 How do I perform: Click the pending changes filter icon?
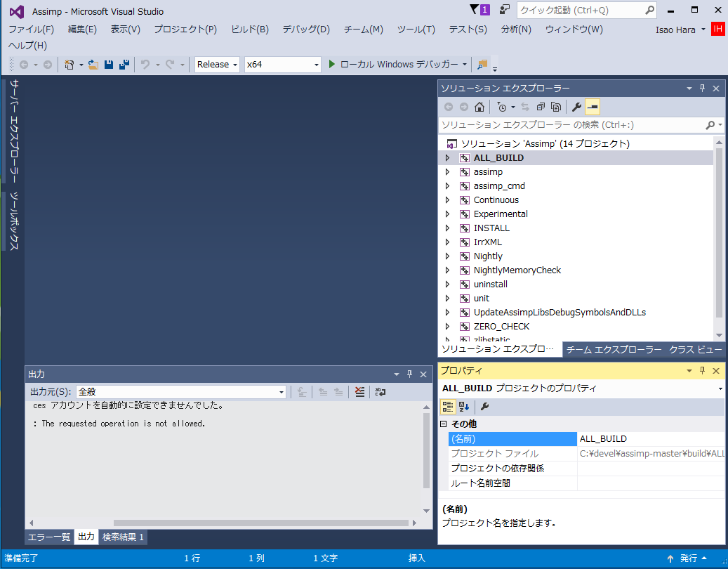(x=502, y=107)
